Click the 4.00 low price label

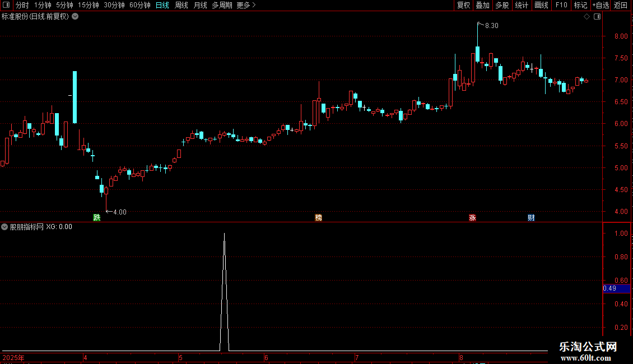coord(120,212)
